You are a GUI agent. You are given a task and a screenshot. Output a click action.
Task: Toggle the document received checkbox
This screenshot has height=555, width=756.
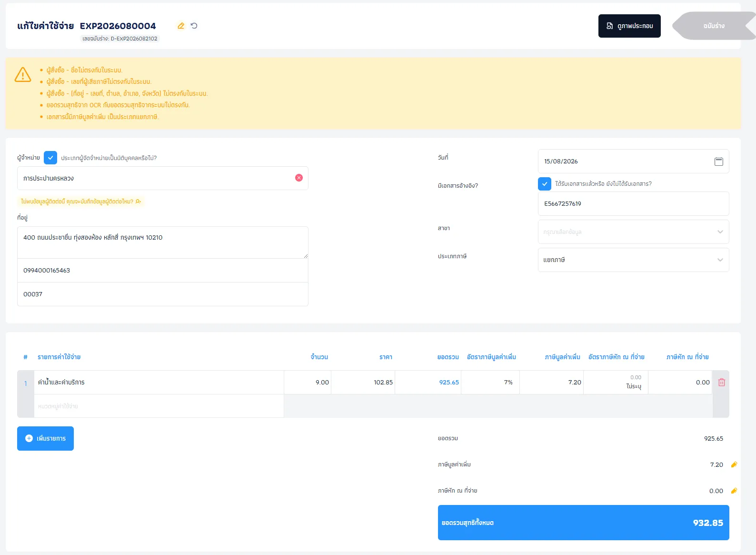click(545, 183)
